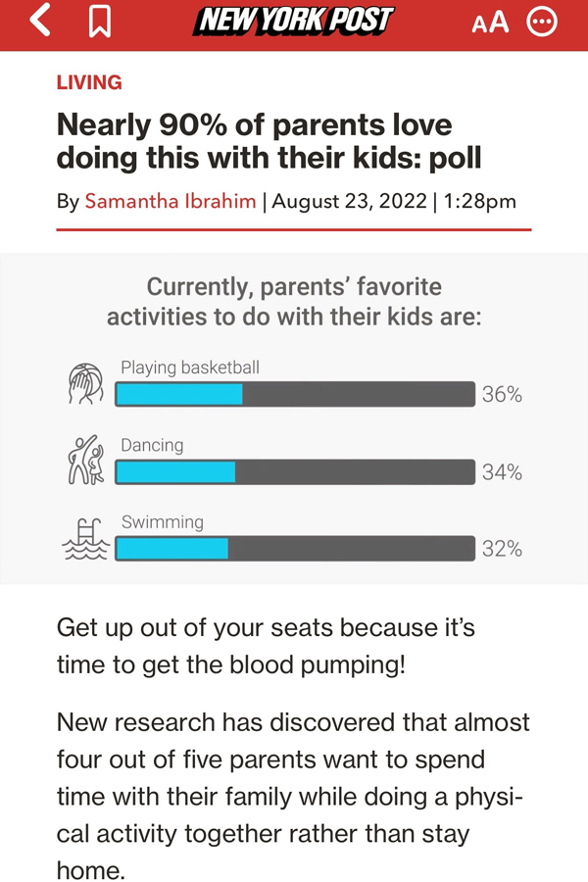The image size is (588, 882).
Task: Tap the 36% value label
Action: (502, 395)
